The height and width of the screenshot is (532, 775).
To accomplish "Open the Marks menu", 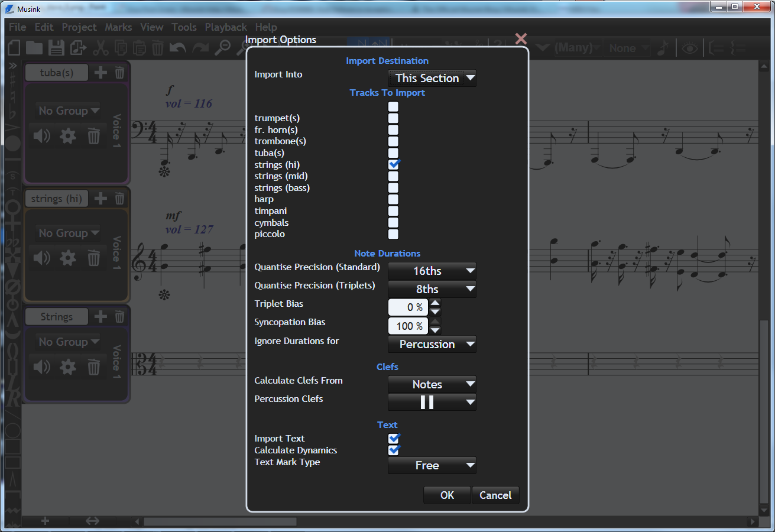I will [x=118, y=27].
